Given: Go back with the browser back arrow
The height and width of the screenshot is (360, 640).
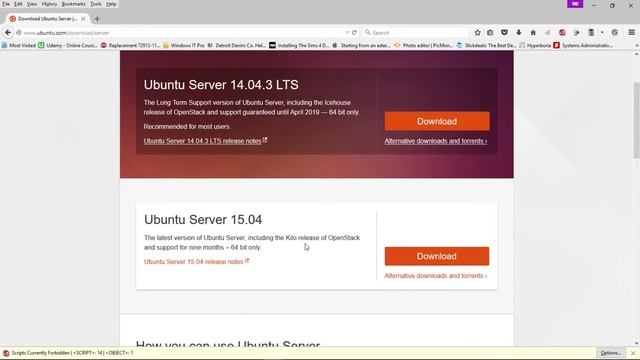Looking at the screenshot, I should 8,33.
